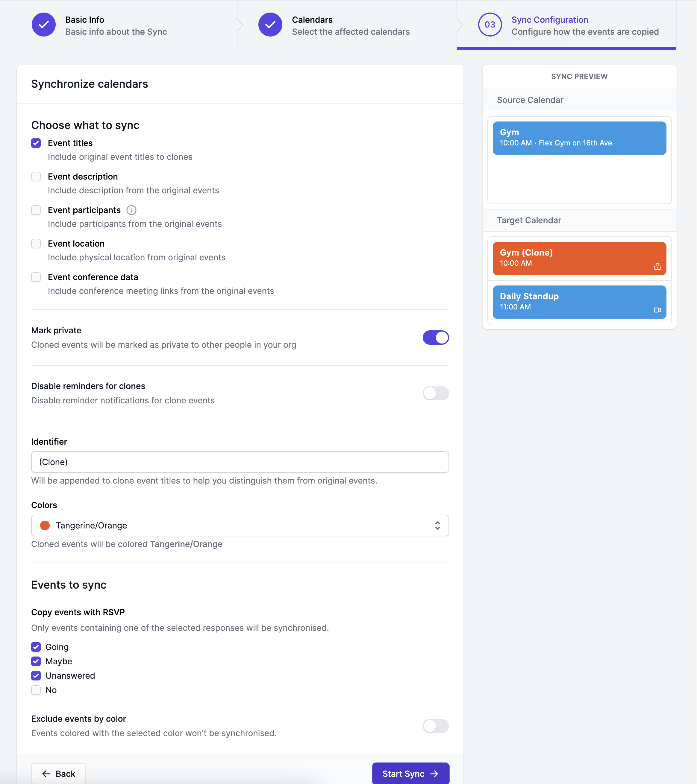
Task: Toggle Exclude events by color switch
Action: (436, 726)
